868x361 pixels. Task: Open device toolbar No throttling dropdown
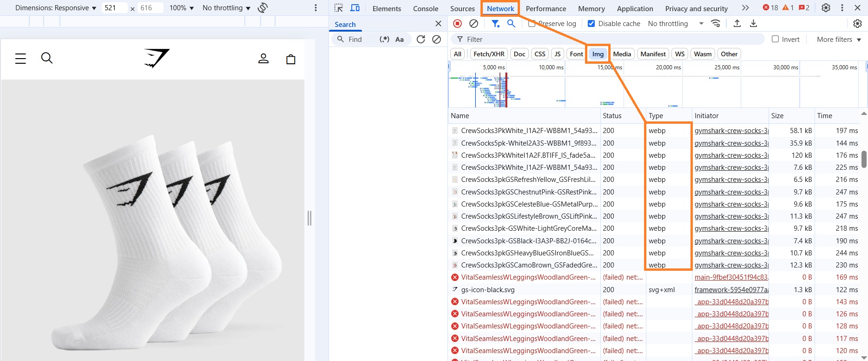tap(226, 8)
